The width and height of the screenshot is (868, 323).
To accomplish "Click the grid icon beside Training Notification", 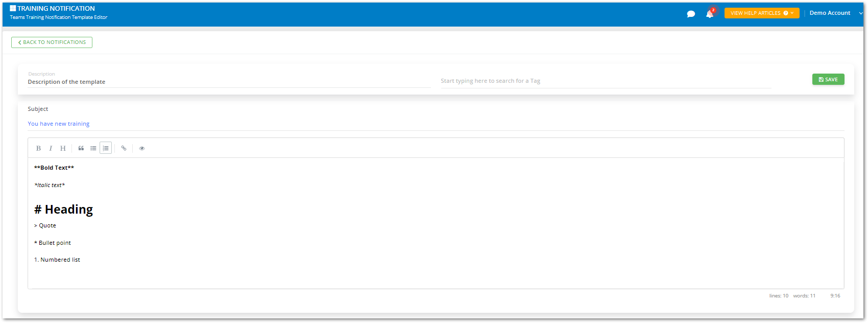I will point(13,8).
